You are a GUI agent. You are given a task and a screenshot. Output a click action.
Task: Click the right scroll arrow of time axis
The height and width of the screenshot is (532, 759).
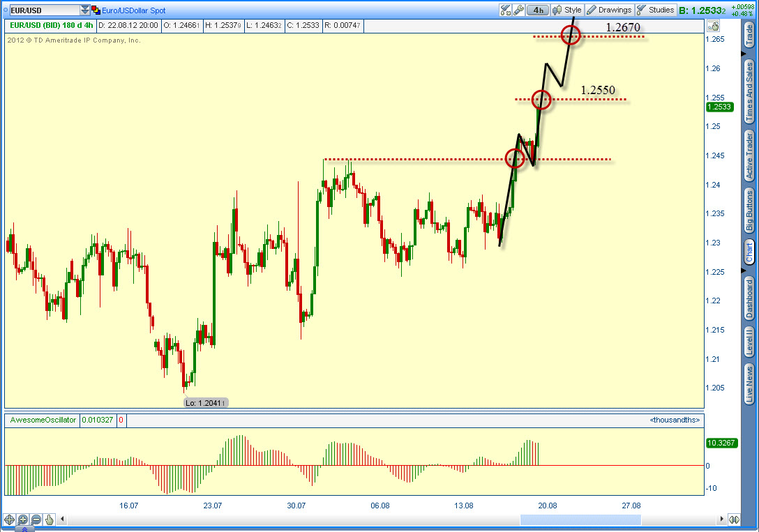(x=721, y=519)
